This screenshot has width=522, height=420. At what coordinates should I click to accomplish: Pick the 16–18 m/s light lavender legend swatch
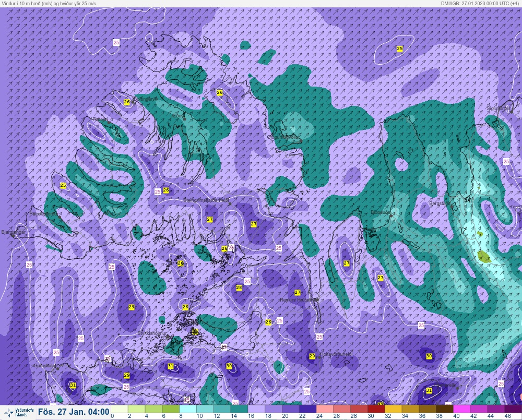pyautogui.click(x=256, y=409)
